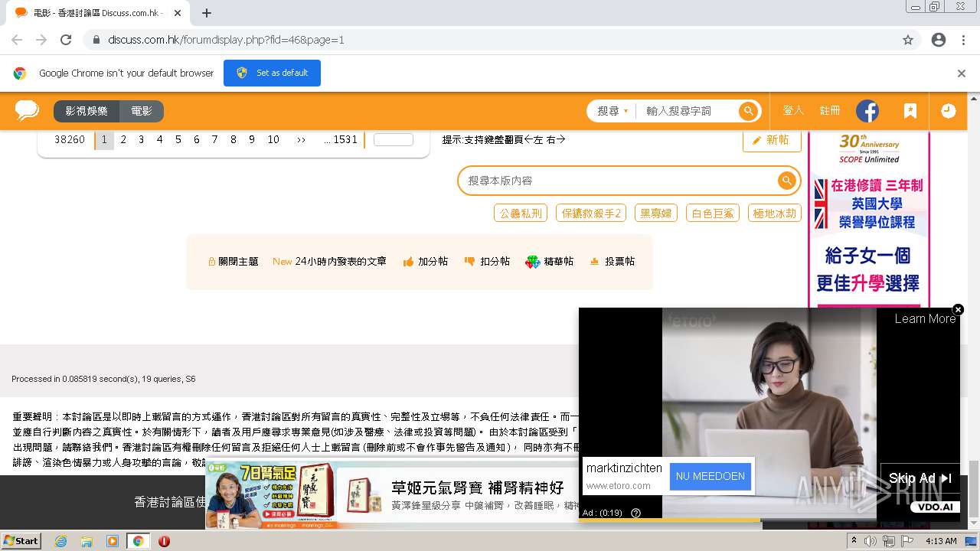Click the forum search magnifier button
This screenshot has width=980, height=551.
coord(786,181)
